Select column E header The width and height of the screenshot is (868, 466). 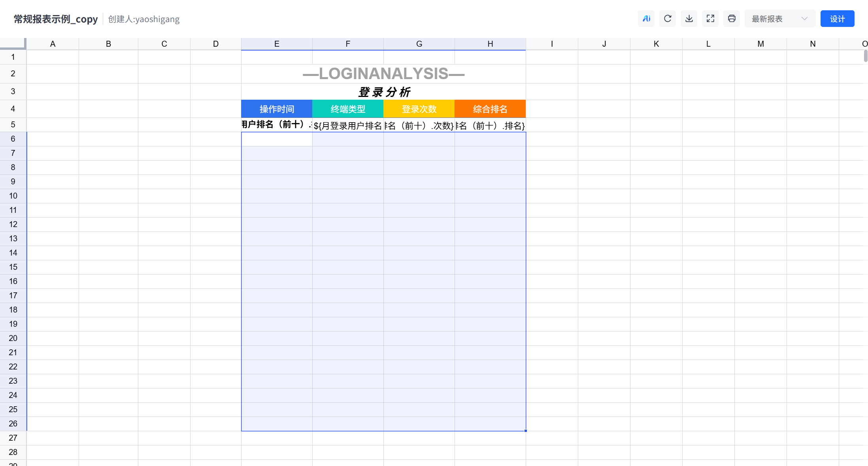coord(277,44)
